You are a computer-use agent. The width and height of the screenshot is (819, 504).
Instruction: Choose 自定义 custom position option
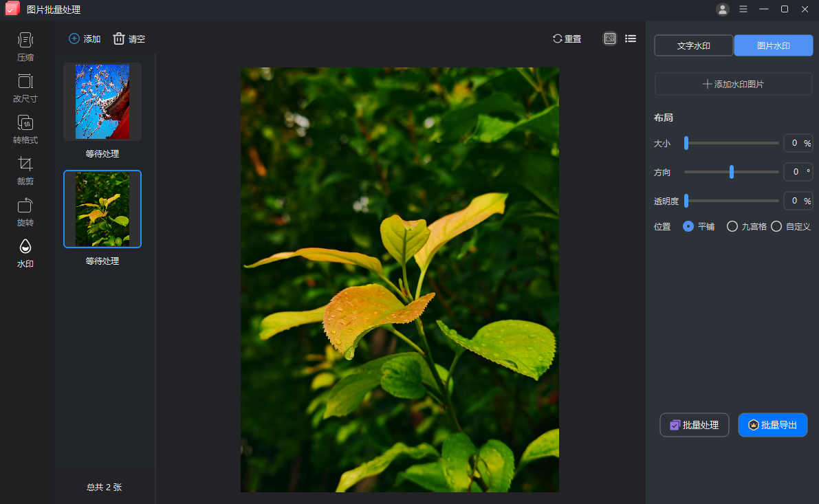tap(776, 226)
